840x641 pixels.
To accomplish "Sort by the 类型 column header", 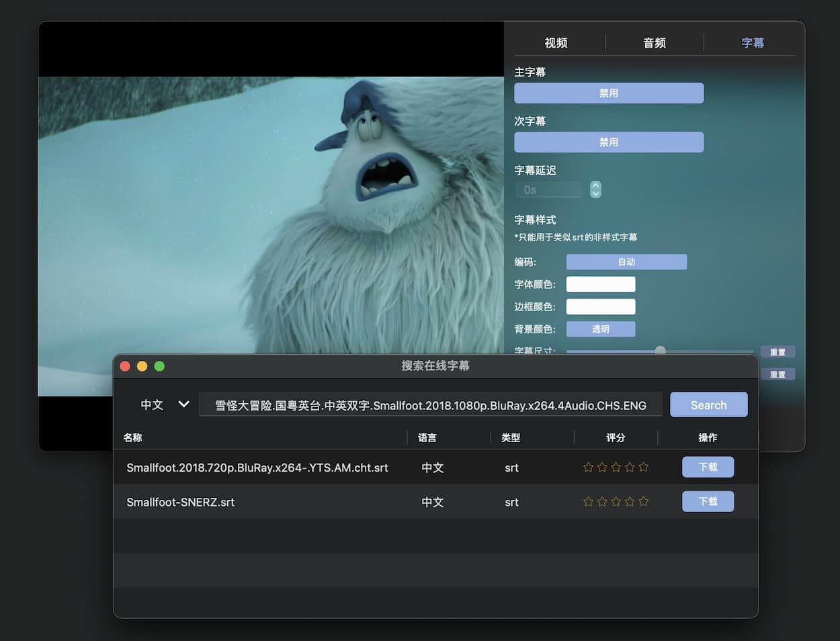I will click(511, 437).
